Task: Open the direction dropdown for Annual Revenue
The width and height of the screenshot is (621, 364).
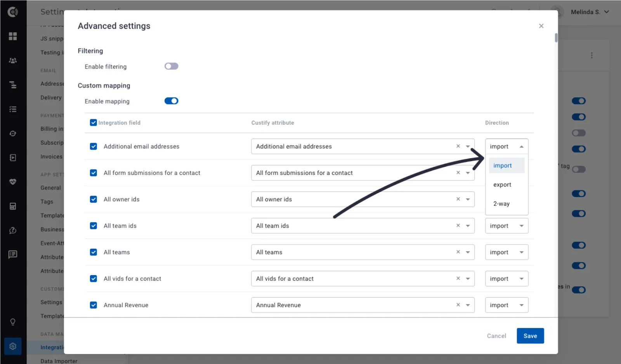Action: coord(507,305)
